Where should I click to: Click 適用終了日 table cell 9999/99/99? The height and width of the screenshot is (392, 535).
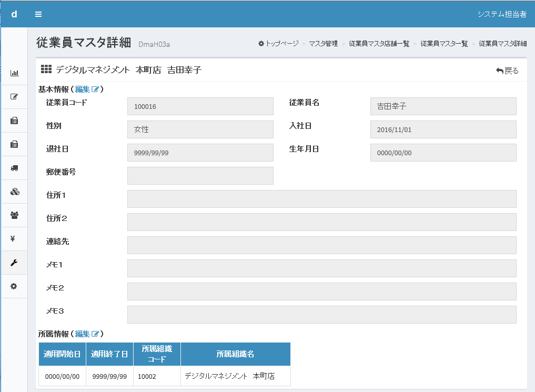109,376
